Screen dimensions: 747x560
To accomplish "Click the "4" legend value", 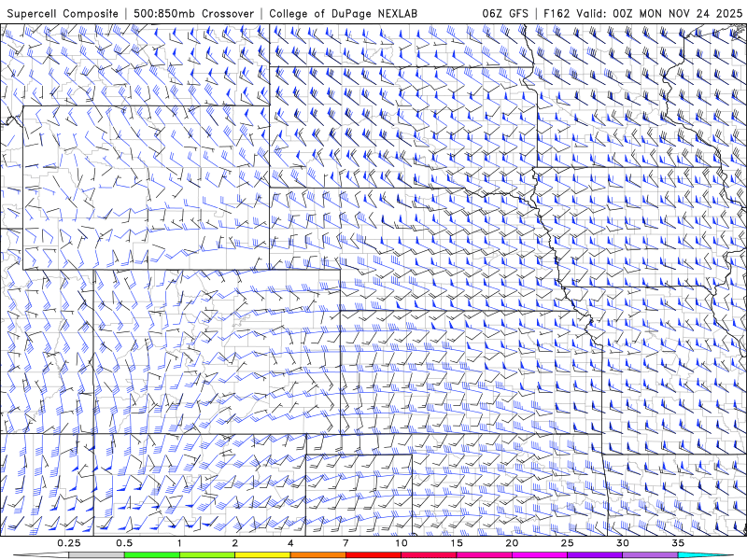I will (290, 543).
